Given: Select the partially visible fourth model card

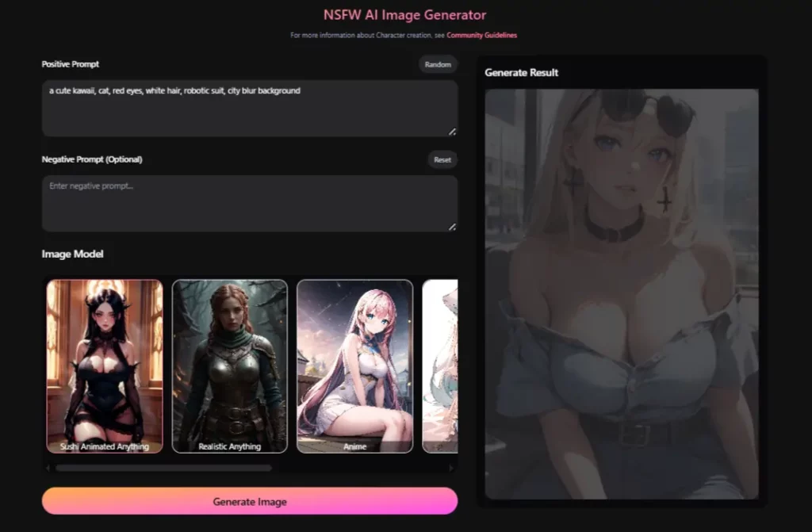Looking at the screenshot, I should click(x=440, y=366).
